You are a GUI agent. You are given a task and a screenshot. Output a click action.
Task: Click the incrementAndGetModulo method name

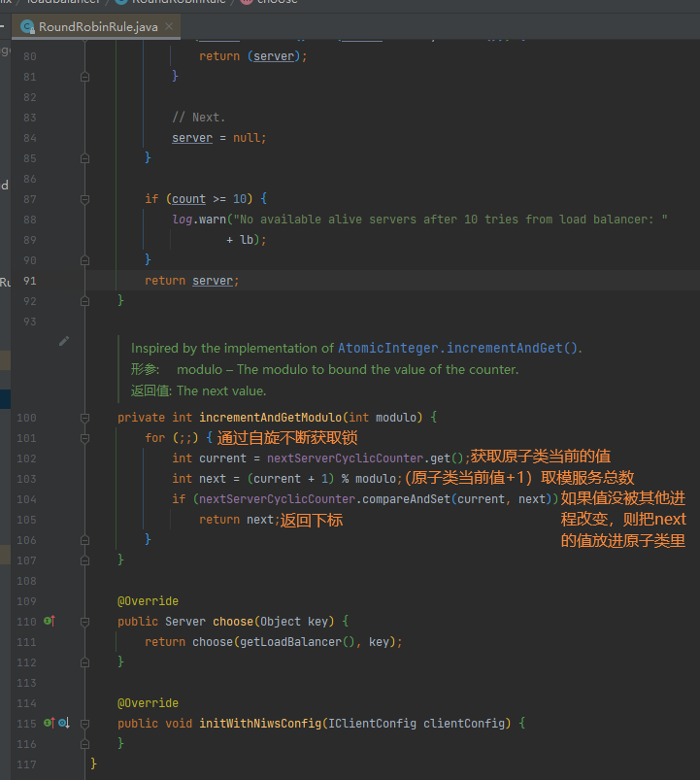coord(271,418)
